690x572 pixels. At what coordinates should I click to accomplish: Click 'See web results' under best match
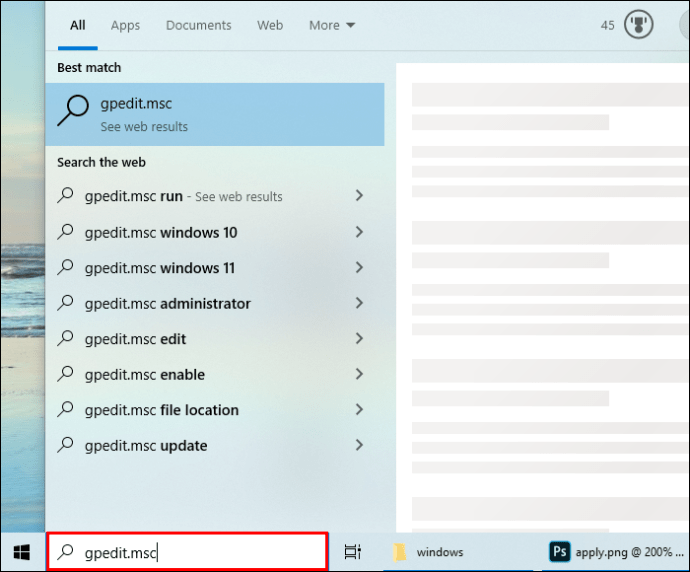144,127
